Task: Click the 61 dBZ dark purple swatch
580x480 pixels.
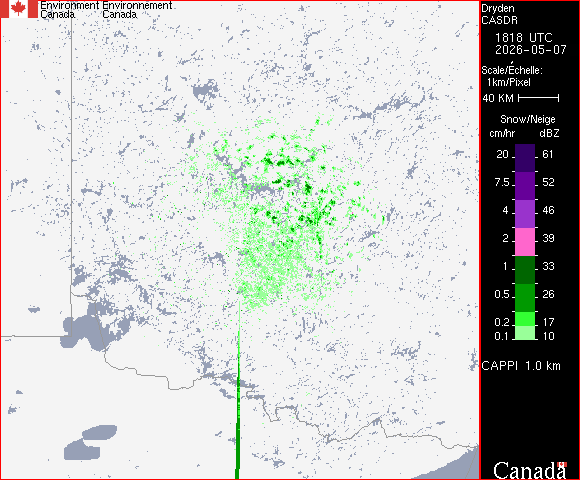Action: [525, 158]
